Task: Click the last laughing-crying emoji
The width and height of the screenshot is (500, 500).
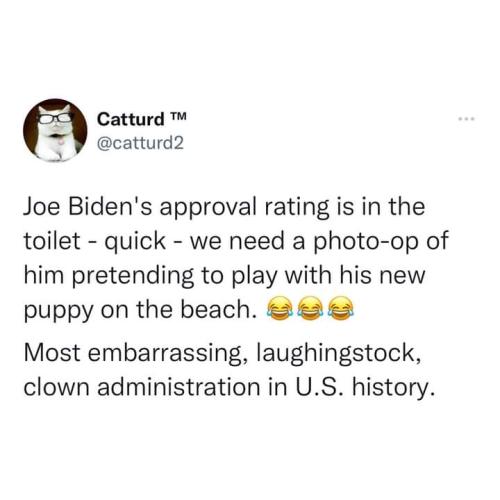Action: pos(340,308)
